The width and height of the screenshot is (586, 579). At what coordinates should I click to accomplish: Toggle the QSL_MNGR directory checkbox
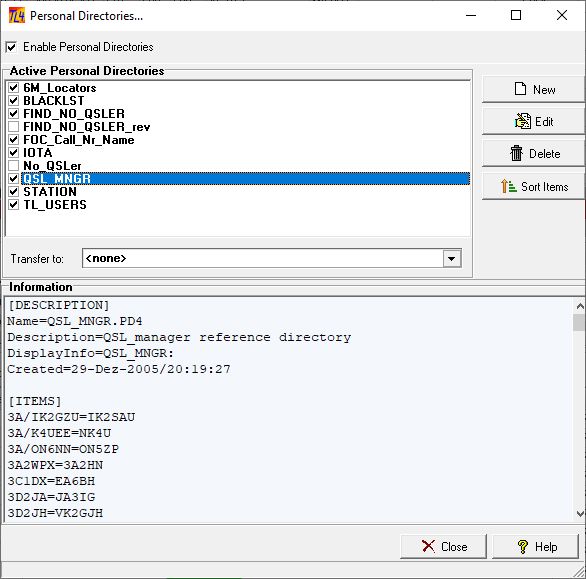pos(13,179)
